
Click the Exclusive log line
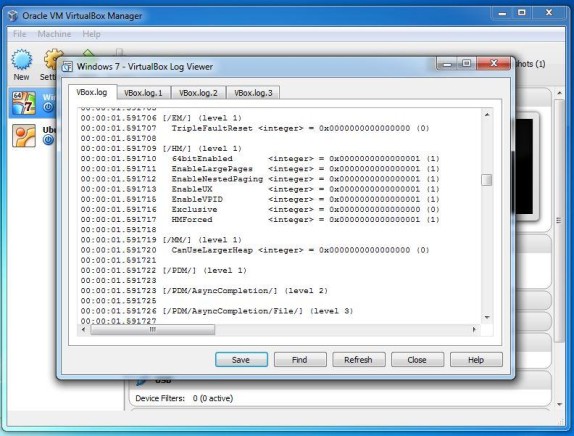pos(260,209)
